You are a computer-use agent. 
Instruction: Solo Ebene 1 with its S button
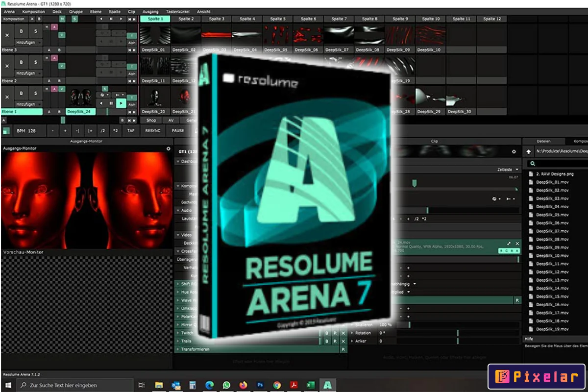(x=35, y=93)
